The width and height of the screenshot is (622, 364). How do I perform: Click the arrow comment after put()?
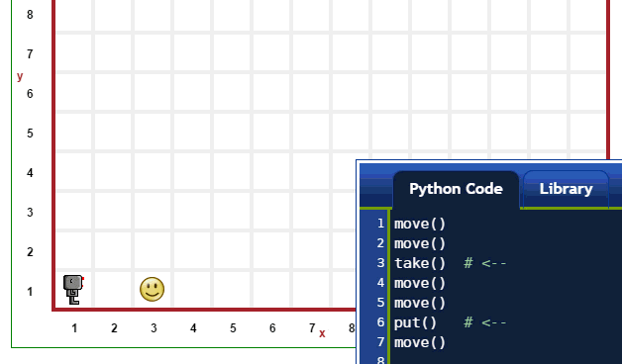coord(485,322)
